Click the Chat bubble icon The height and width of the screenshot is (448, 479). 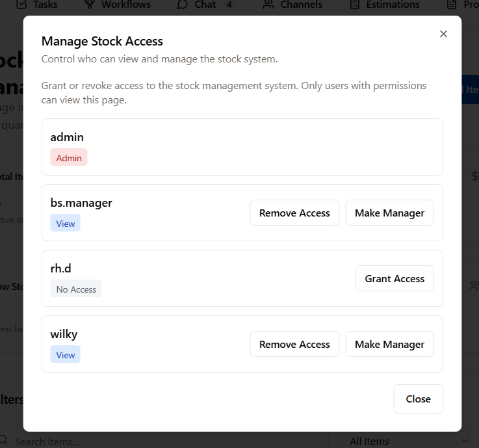click(183, 5)
